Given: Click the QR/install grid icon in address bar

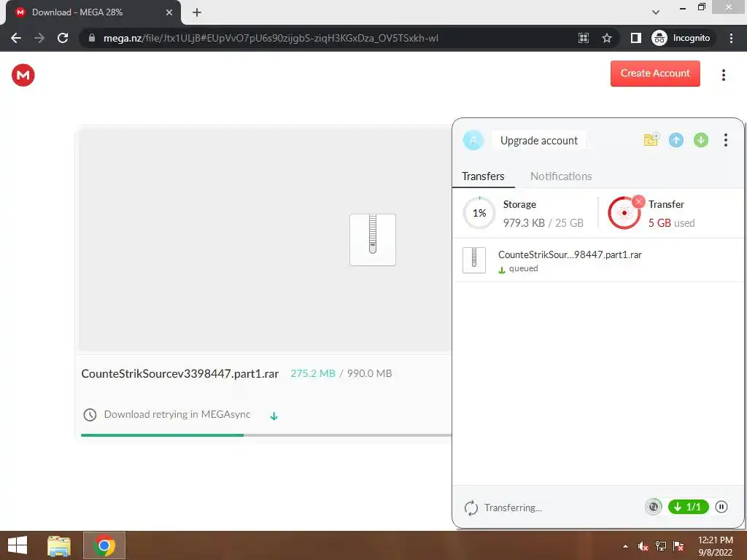Looking at the screenshot, I should pyautogui.click(x=583, y=38).
